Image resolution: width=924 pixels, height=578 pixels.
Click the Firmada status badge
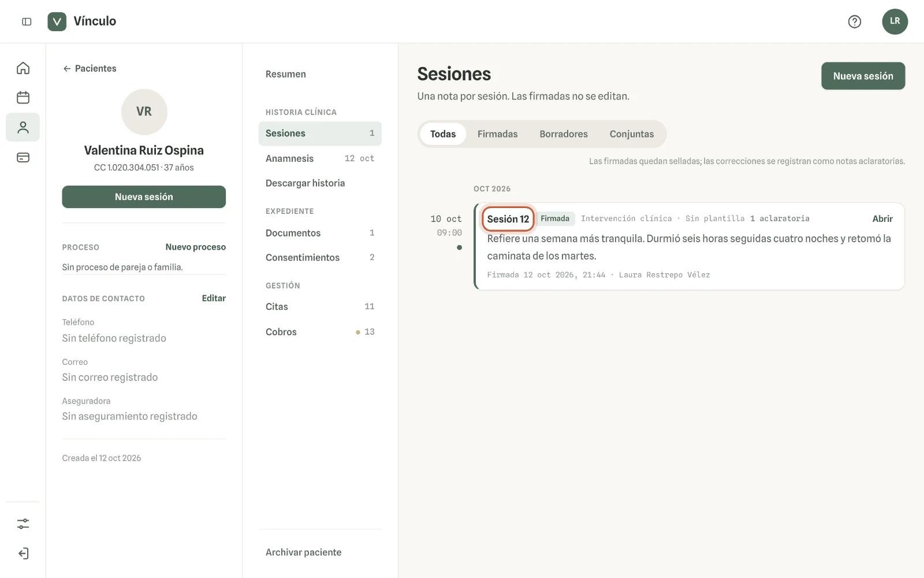tap(555, 218)
